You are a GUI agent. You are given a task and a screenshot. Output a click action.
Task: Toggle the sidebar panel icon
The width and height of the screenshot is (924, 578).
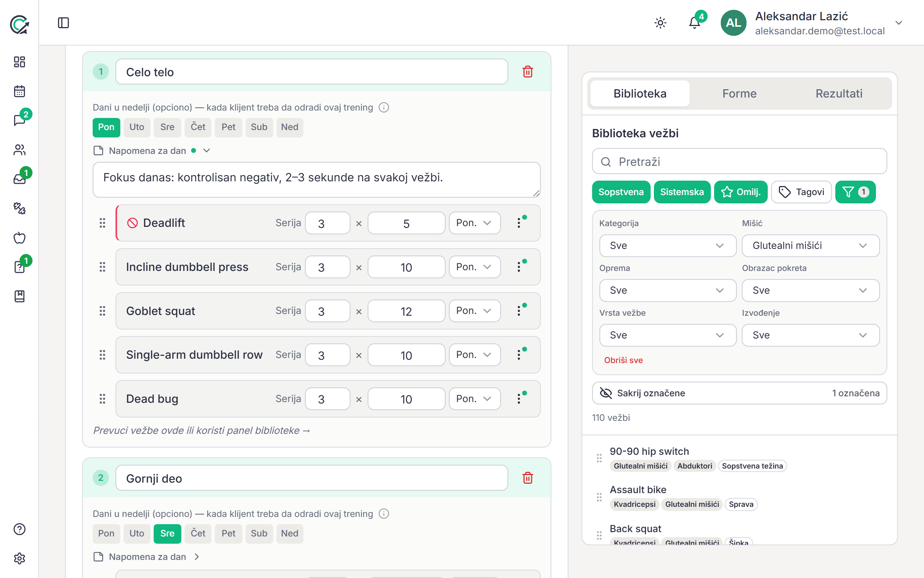[x=64, y=23]
